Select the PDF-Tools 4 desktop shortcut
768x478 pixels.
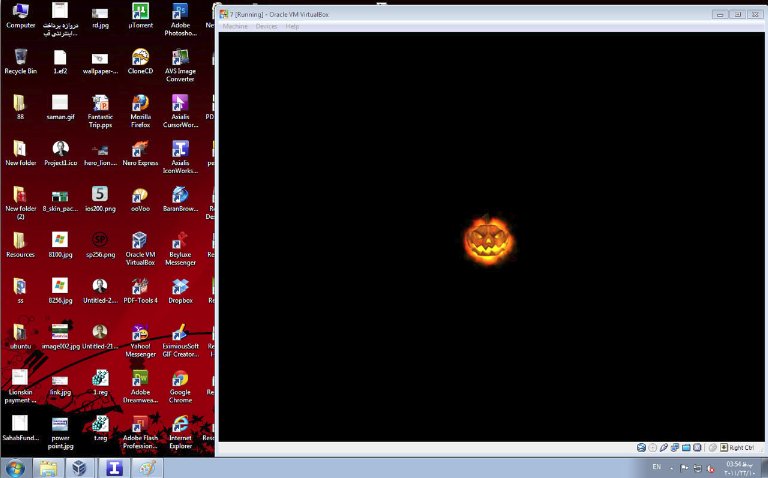pyautogui.click(x=141, y=291)
